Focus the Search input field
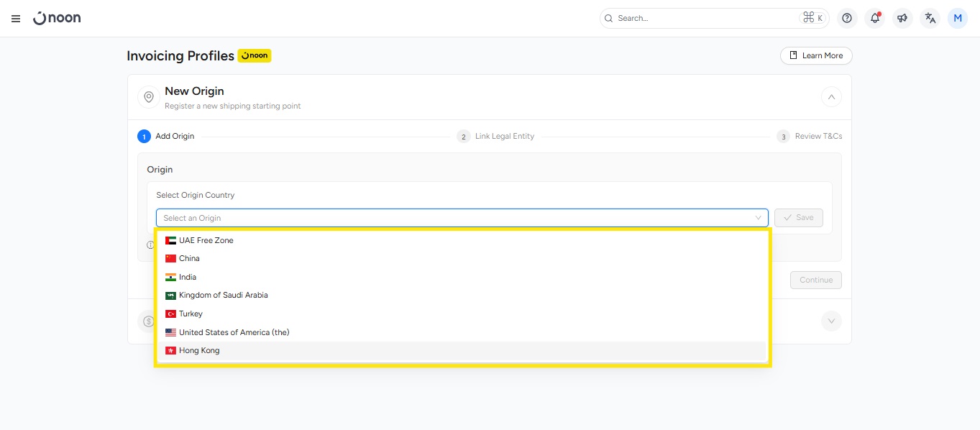Screen dimensions: 980x430 (x=705, y=18)
